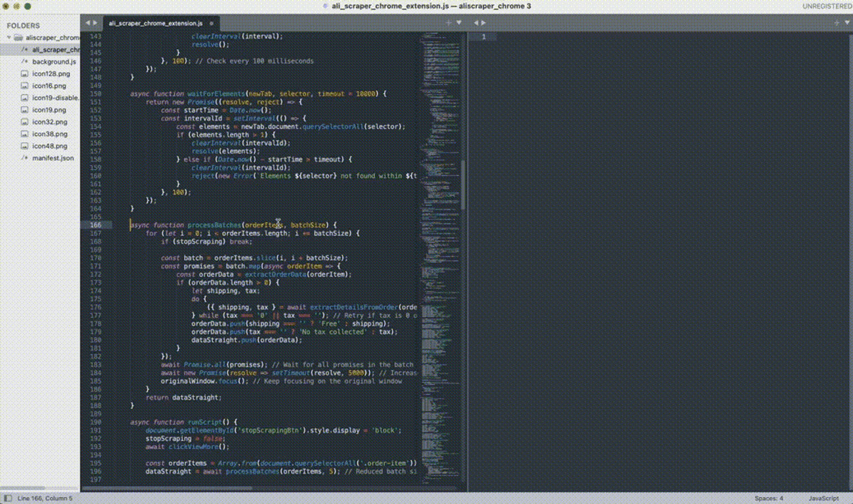The image size is (853, 504).
Task: Click the 'stopScraping = false' line 192
Action: coord(185,439)
